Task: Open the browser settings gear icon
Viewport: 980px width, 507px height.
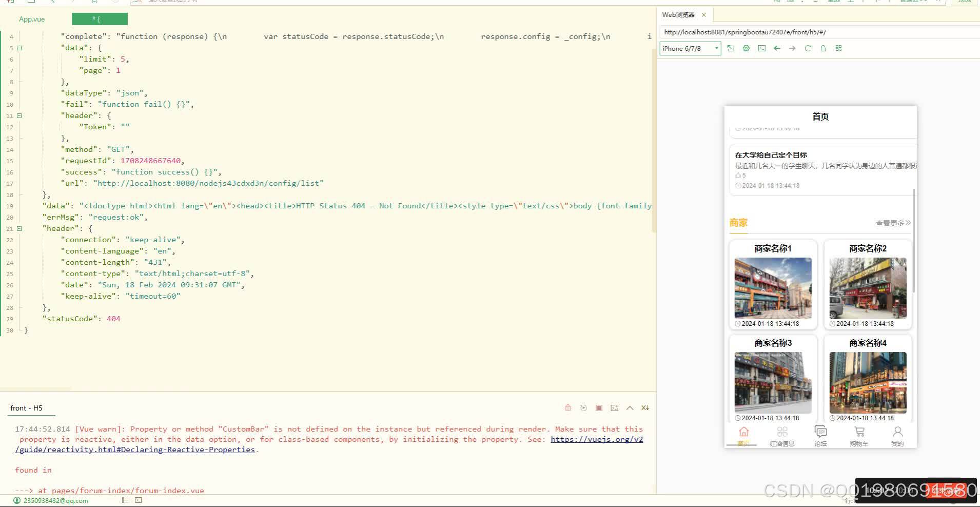Action: pos(746,48)
